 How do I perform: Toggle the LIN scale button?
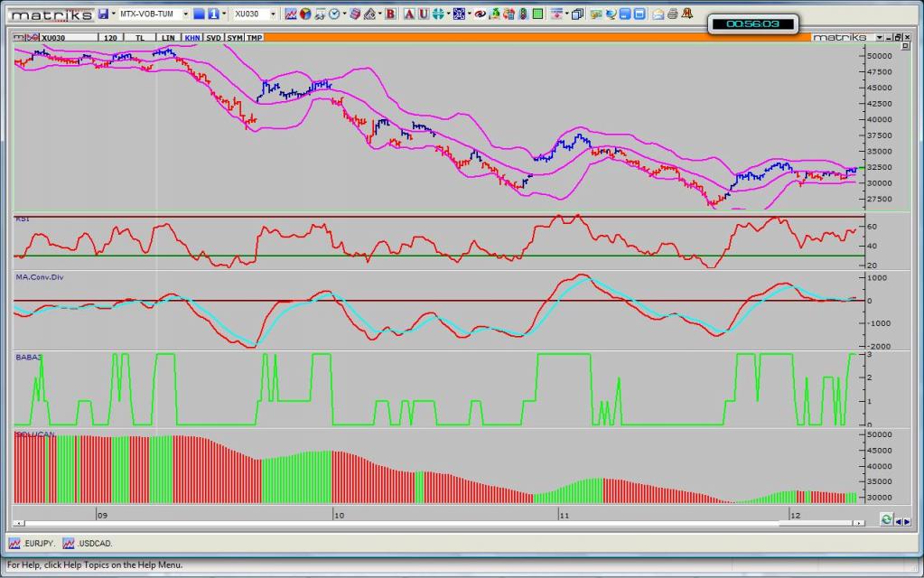tap(168, 38)
